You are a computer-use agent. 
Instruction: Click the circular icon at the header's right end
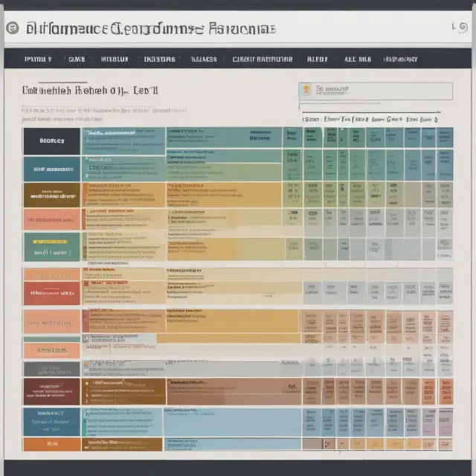[x=463, y=28]
